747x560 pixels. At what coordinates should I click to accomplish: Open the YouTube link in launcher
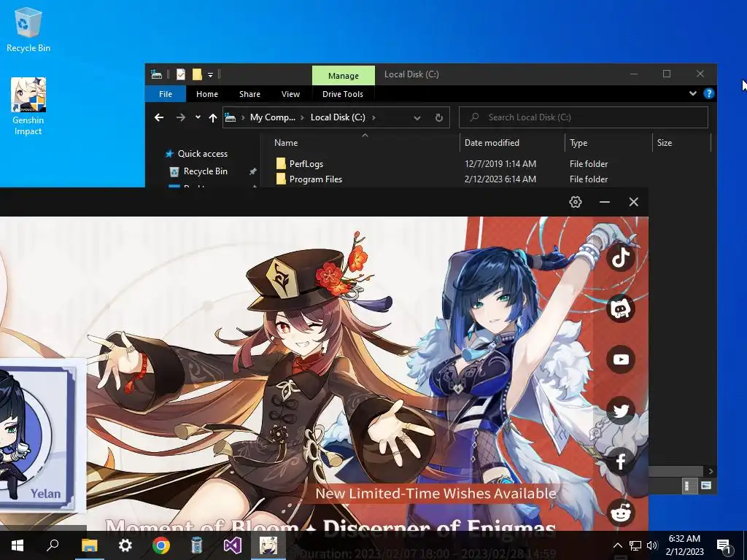coord(621,359)
